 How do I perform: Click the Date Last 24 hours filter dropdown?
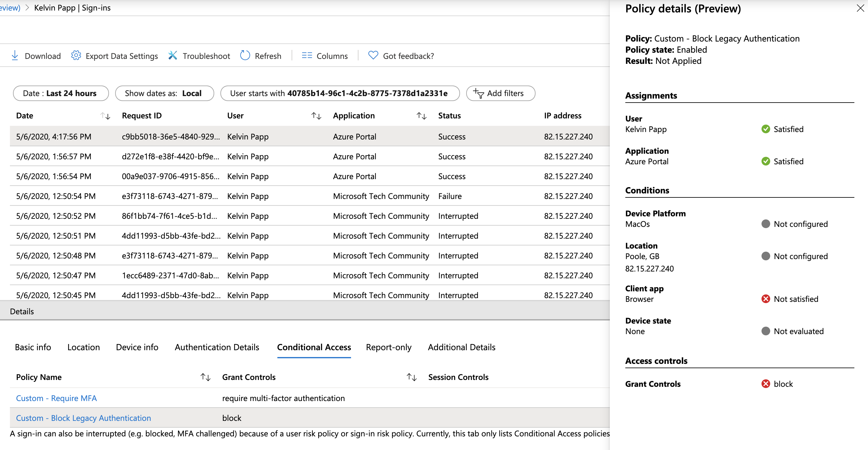(x=59, y=93)
